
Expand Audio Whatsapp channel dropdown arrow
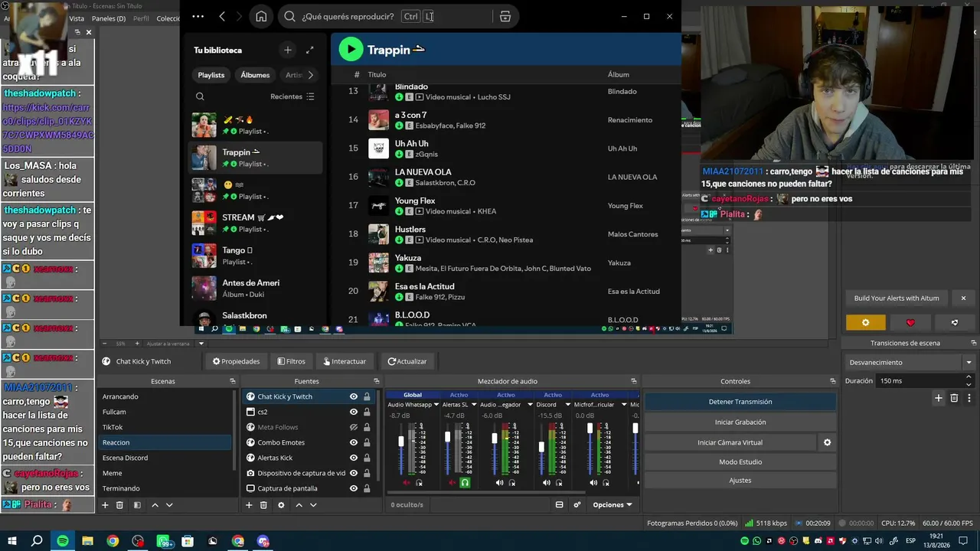[x=436, y=404]
